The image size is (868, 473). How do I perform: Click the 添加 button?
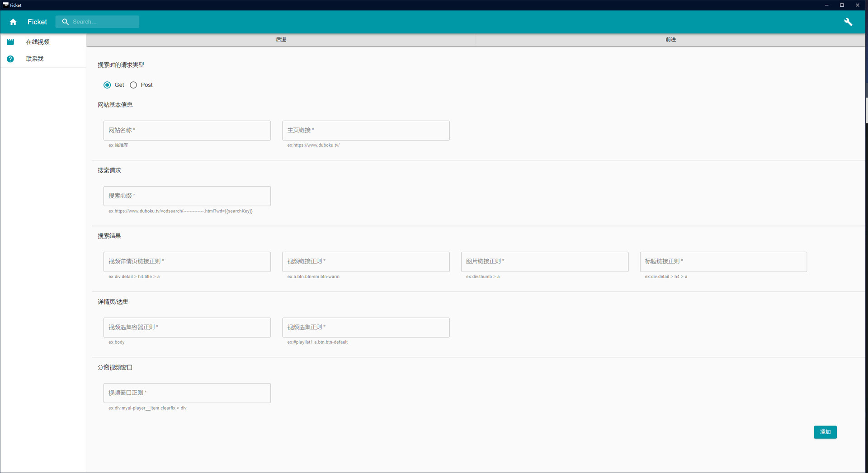pos(825,432)
